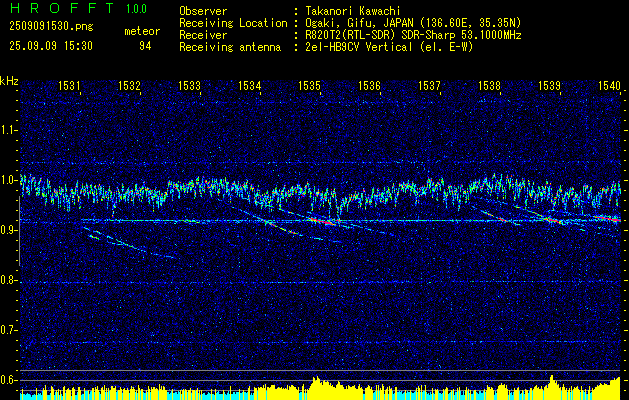Click the Receiving antenna label
The image size is (629, 400).
[230, 47]
